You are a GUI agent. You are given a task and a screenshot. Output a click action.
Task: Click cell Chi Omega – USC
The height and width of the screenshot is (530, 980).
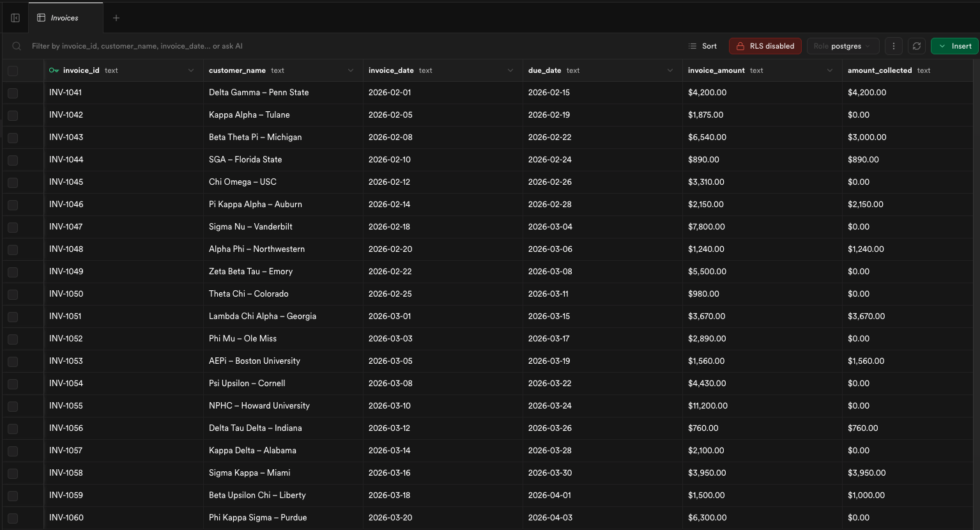(283, 182)
